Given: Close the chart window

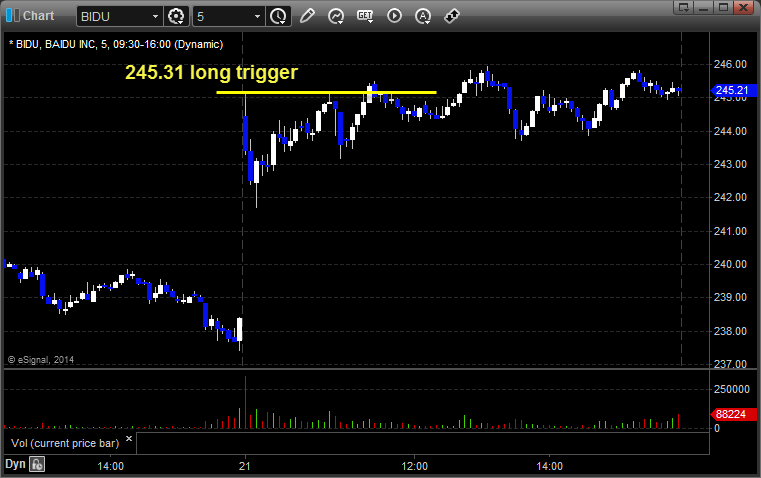Looking at the screenshot, I should (743, 7).
